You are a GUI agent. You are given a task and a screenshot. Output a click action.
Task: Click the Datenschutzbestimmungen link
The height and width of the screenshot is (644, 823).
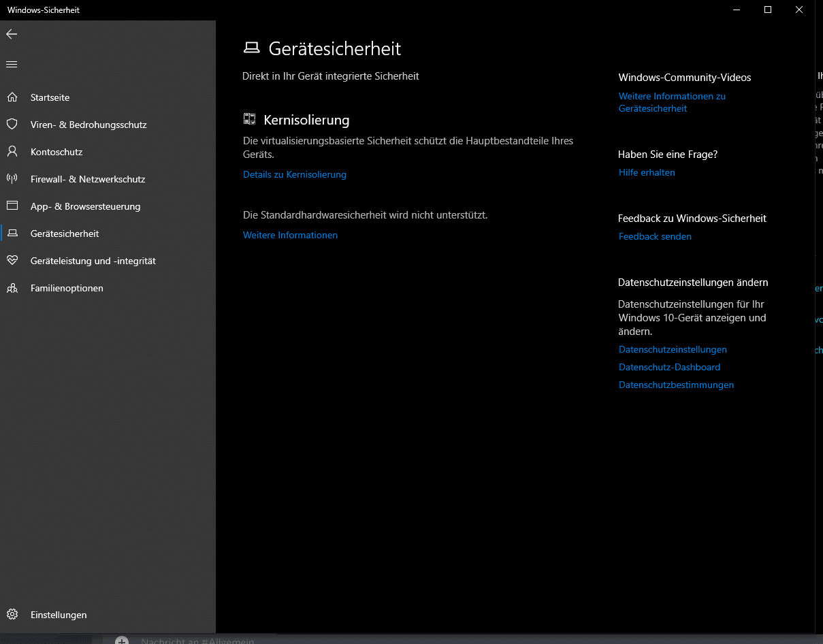click(x=676, y=385)
